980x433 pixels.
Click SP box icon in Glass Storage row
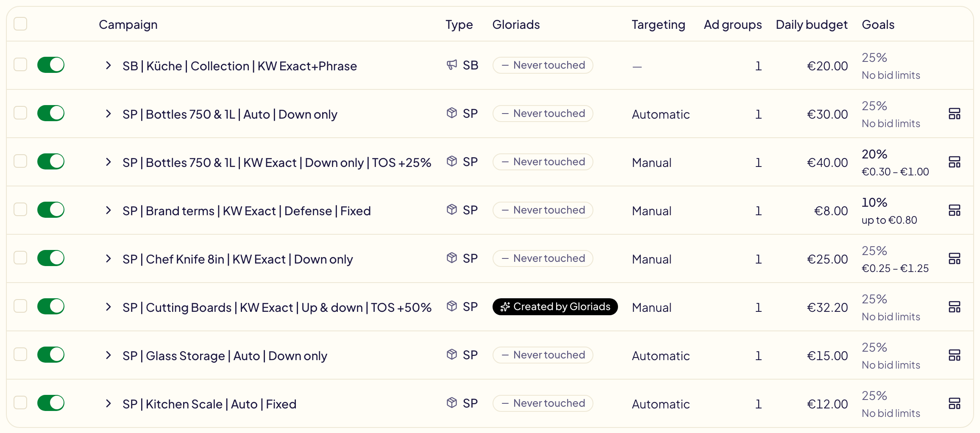(452, 355)
